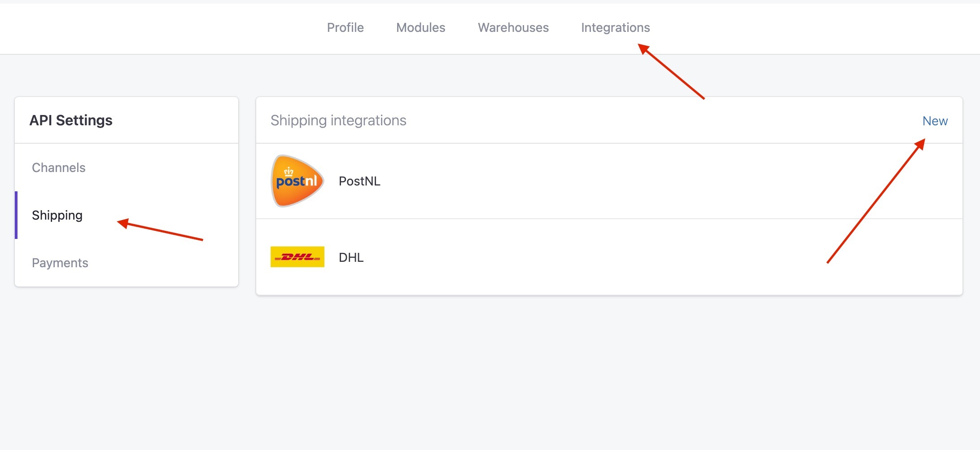Viewport: 980px width, 450px height.
Task: Open Payments in API Settings
Action: point(60,263)
